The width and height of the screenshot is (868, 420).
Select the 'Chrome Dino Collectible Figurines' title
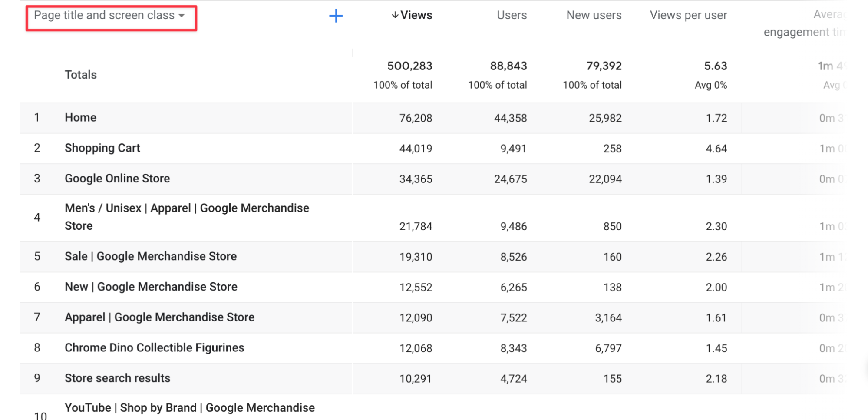[155, 348]
